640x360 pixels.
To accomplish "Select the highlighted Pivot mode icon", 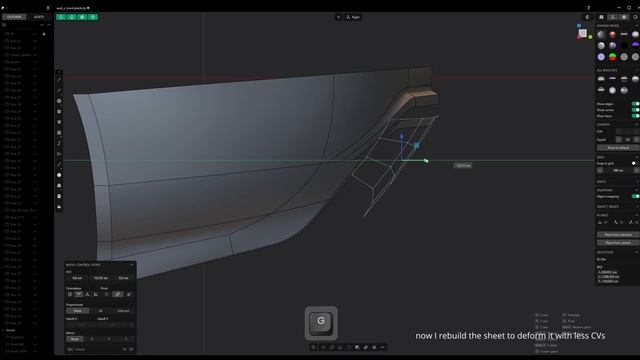I will (118, 294).
